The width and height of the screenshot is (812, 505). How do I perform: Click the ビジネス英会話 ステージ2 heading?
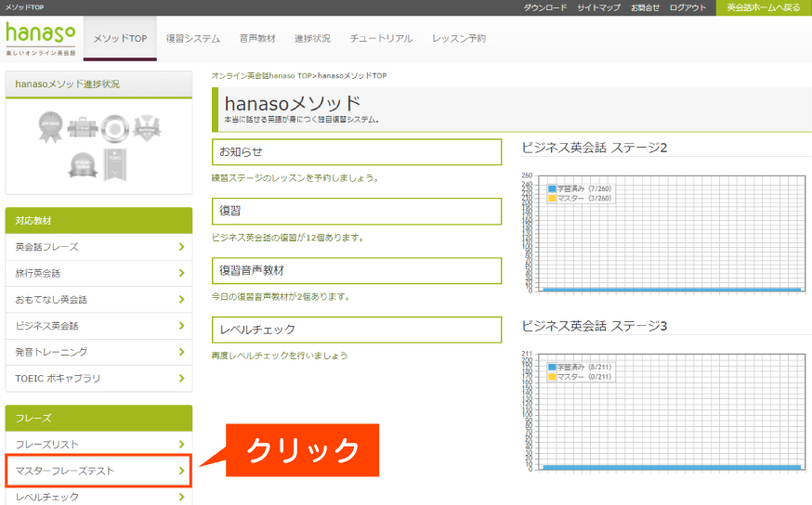point(595,148)
